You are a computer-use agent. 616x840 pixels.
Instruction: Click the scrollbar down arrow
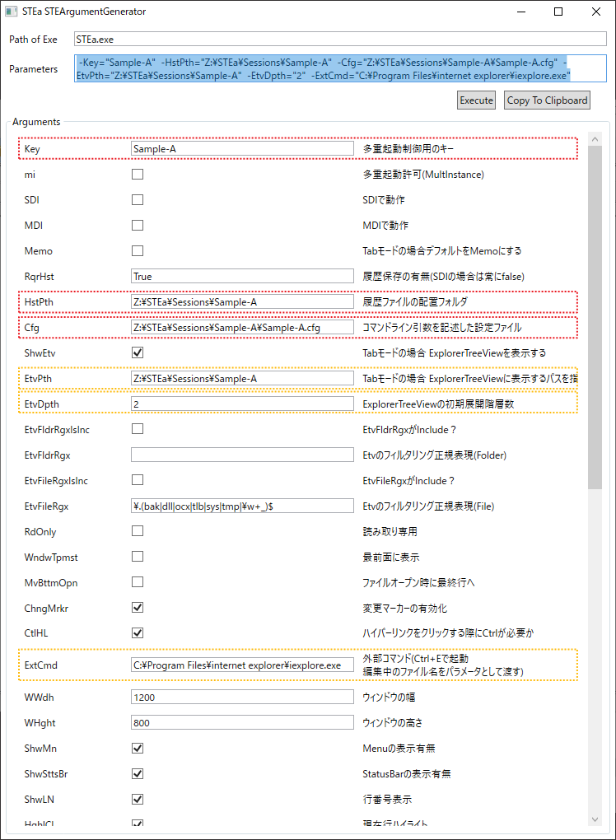tap(595, 819)
